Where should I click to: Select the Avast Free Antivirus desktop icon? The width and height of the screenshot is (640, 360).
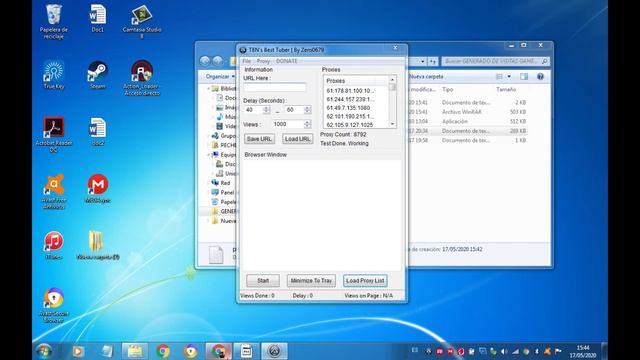(54, 191)
